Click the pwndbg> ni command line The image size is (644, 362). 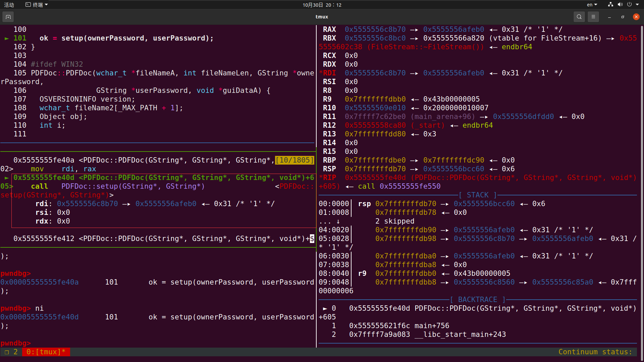[x=22, y=308]
